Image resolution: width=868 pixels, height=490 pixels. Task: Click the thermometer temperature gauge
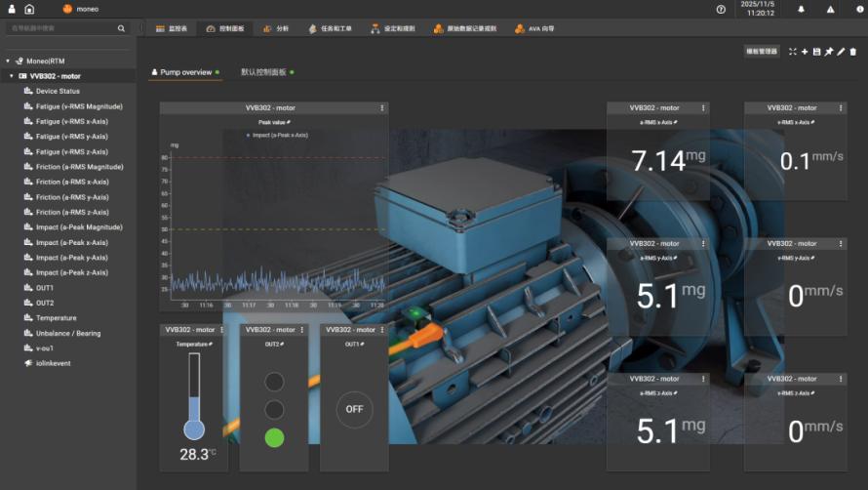point(194,396)
